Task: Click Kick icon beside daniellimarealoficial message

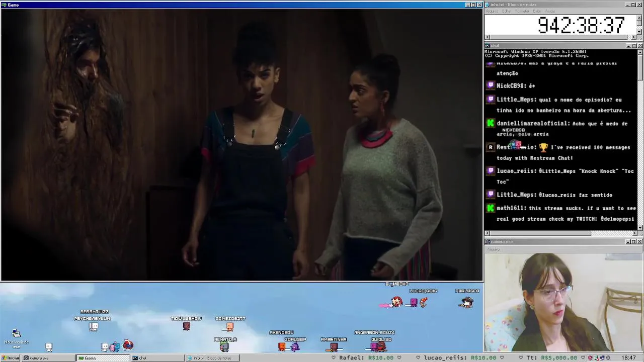Action: [491, 123]
